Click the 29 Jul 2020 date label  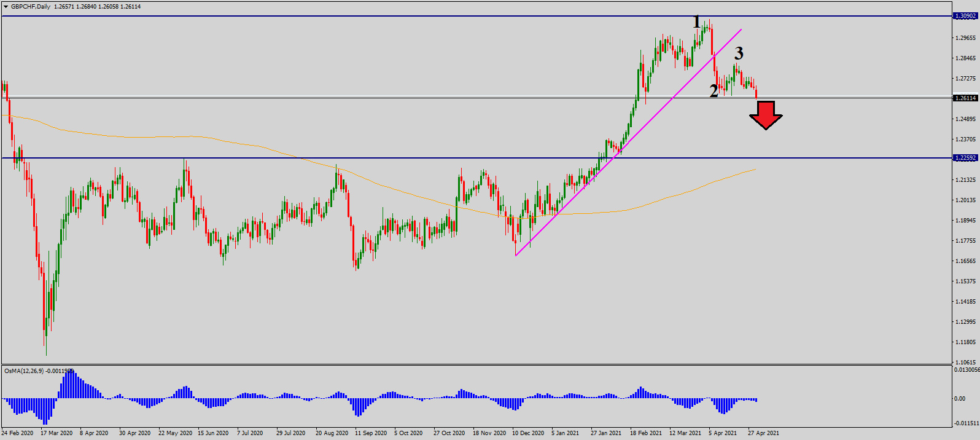coord(290,433)
